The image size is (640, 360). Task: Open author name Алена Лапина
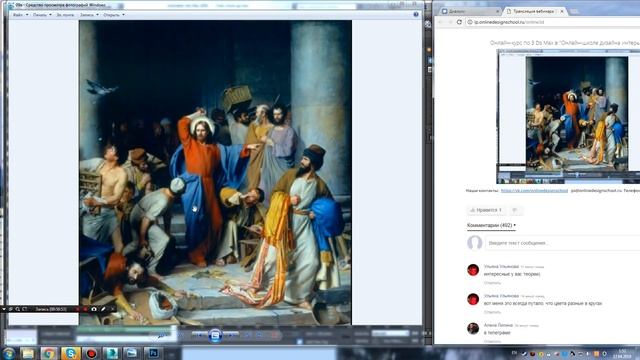pyautogui.click(x=498, y=325)
